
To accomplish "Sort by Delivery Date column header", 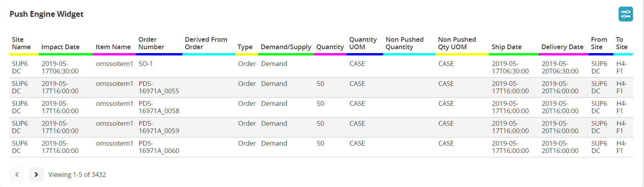I will click(562, 47).
